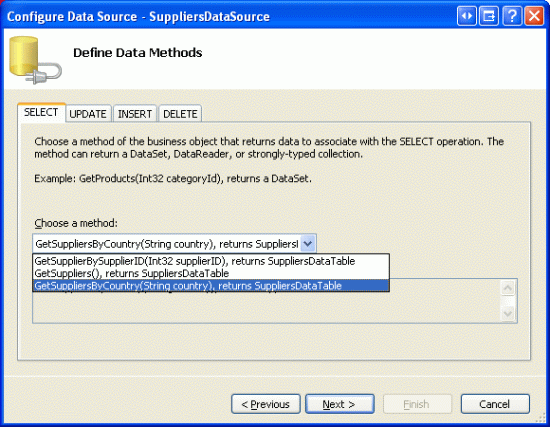Click the window layout icon in title bar
550x427 pixels.
pyautogui.click(x=489, y=16)
